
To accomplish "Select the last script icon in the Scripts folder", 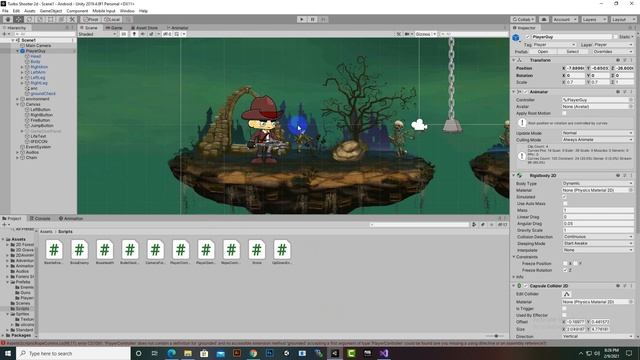I will tap(282, 249).
